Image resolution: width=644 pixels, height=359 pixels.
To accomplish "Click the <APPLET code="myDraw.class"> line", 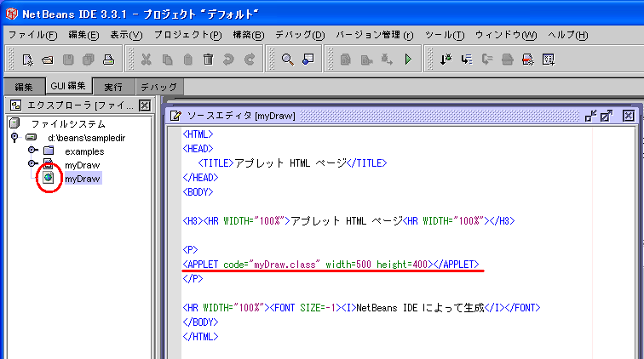I will [331, 265].
